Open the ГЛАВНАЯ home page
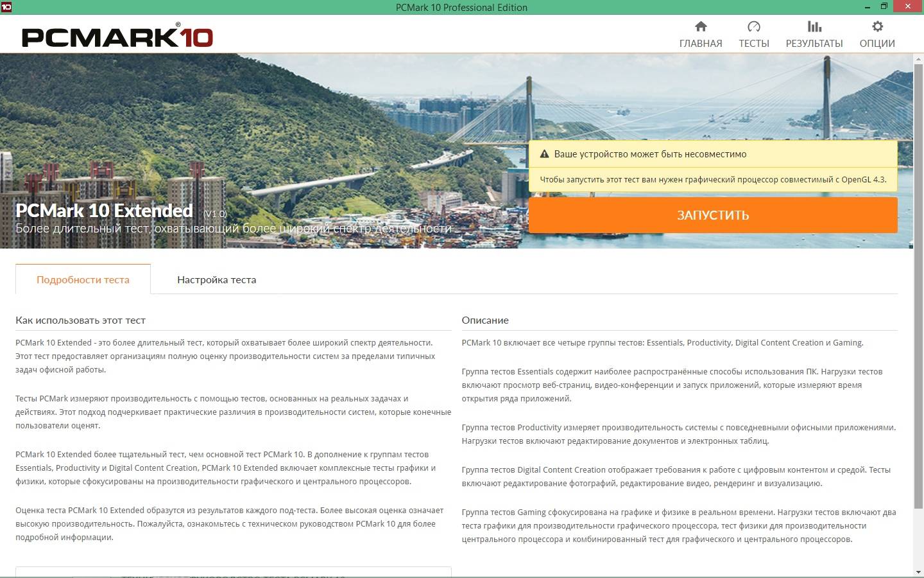 (x=701, y=34)
